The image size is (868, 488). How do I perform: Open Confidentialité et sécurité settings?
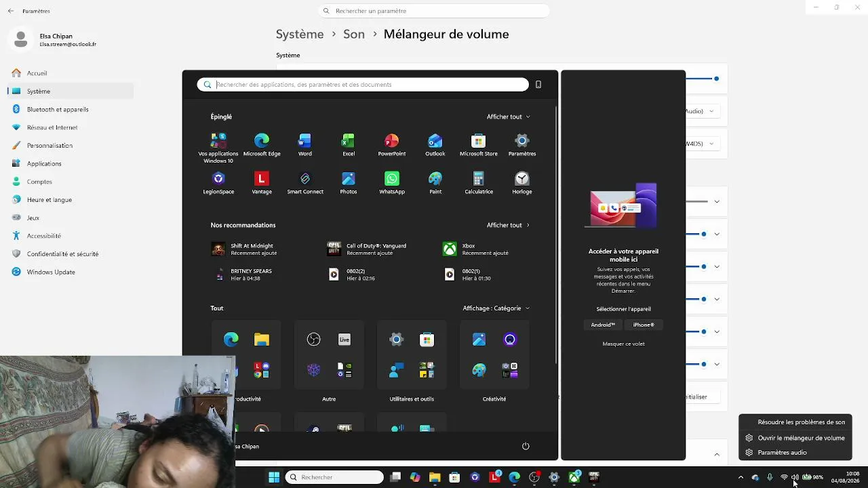click(71, 254)
